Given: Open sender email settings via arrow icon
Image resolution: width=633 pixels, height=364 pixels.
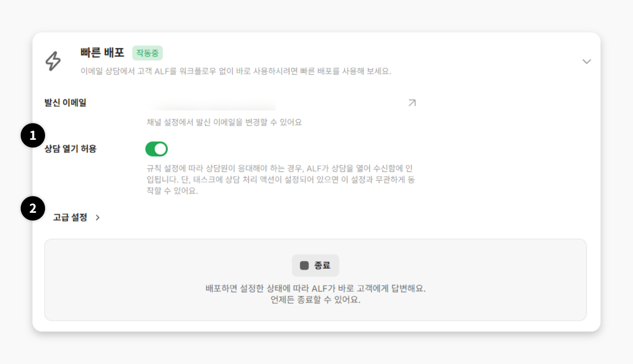Looking at the screenshot, I should (x=412, y=103).
